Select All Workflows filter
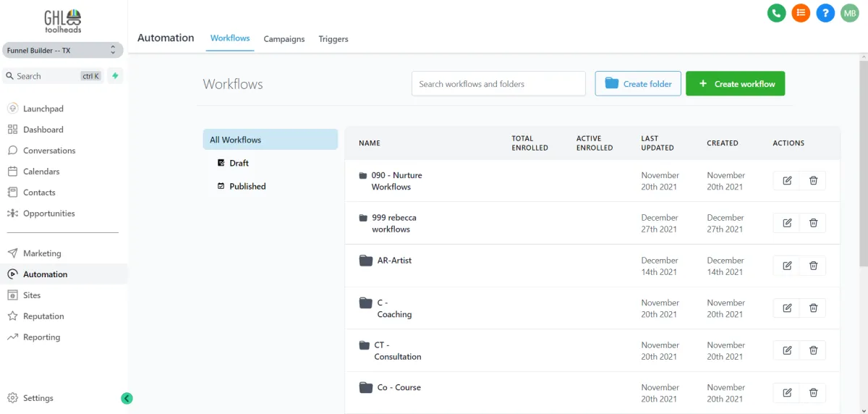868x414 pixels. pos(270,140)
